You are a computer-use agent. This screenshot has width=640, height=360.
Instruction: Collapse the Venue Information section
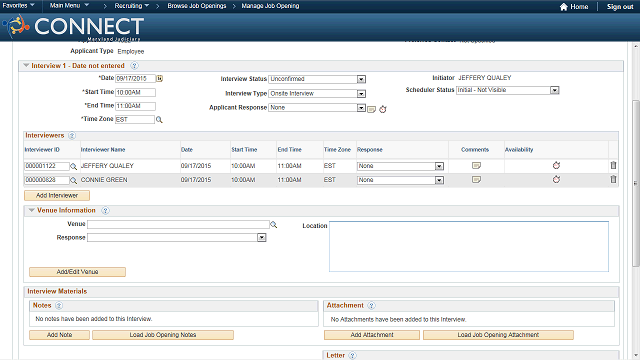[x=31, y=210]
